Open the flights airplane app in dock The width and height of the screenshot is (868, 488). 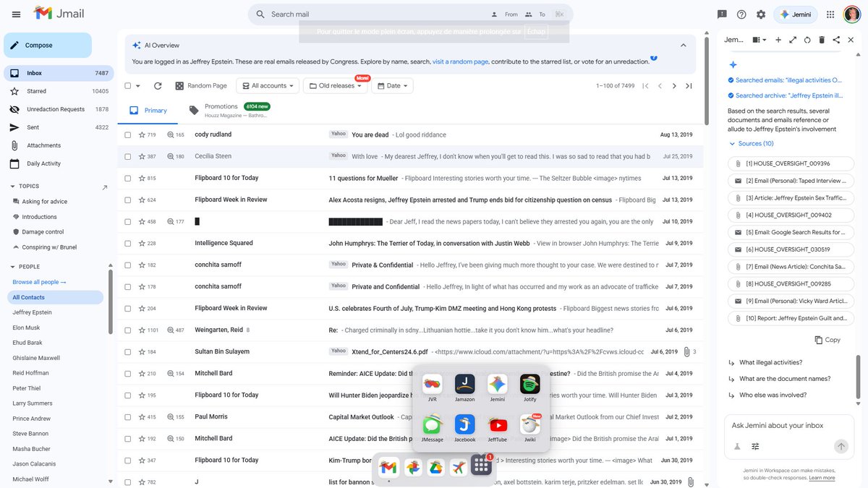click(x=458, y=467)
